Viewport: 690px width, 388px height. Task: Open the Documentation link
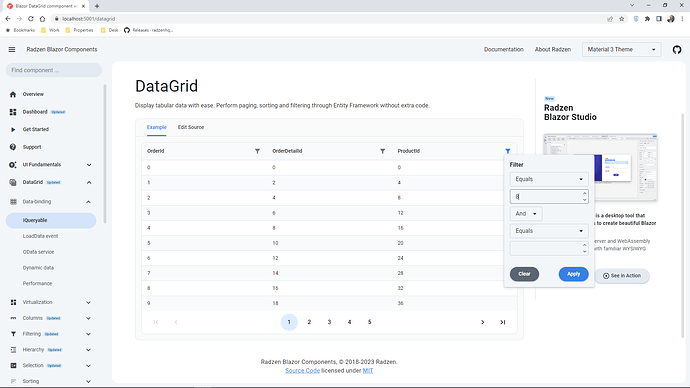[x=504, y=50]
